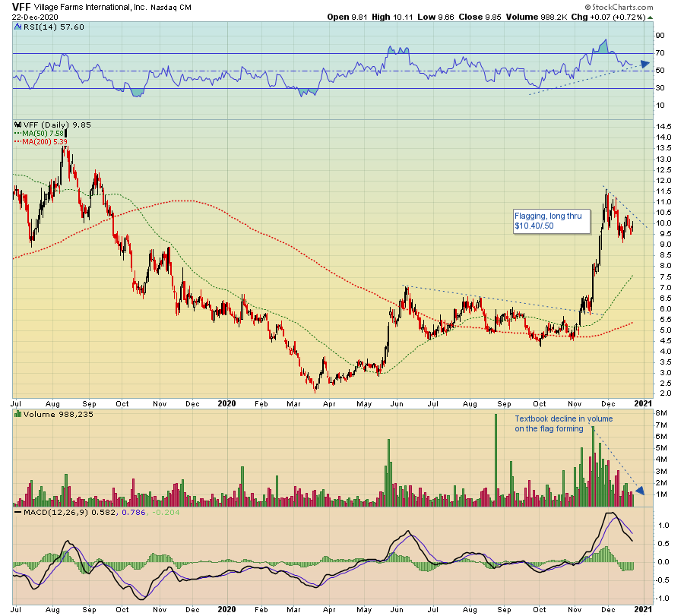The image size is (684, 616).
Task: Click the Jun label on the price chart date axis
Action: [x=397, y=403]
